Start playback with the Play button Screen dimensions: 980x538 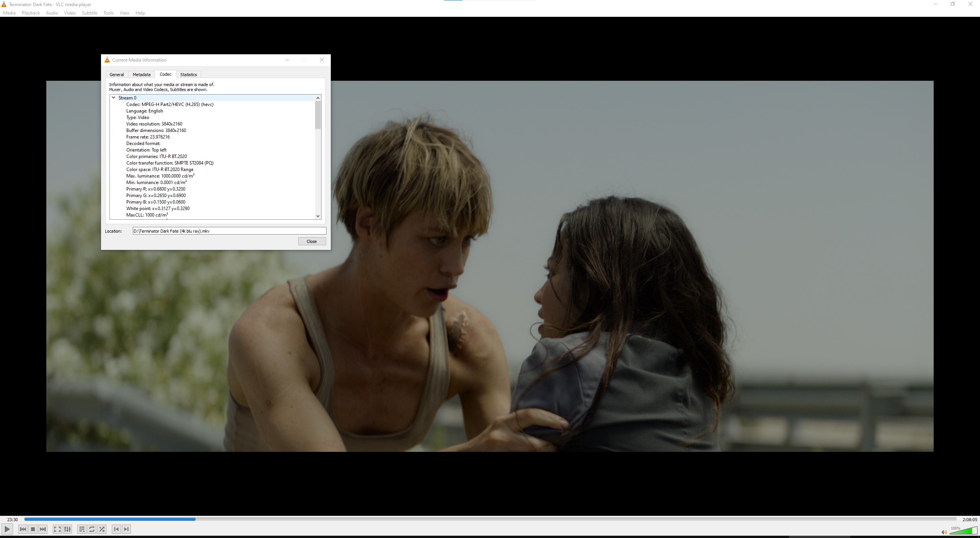click(7, 529)
